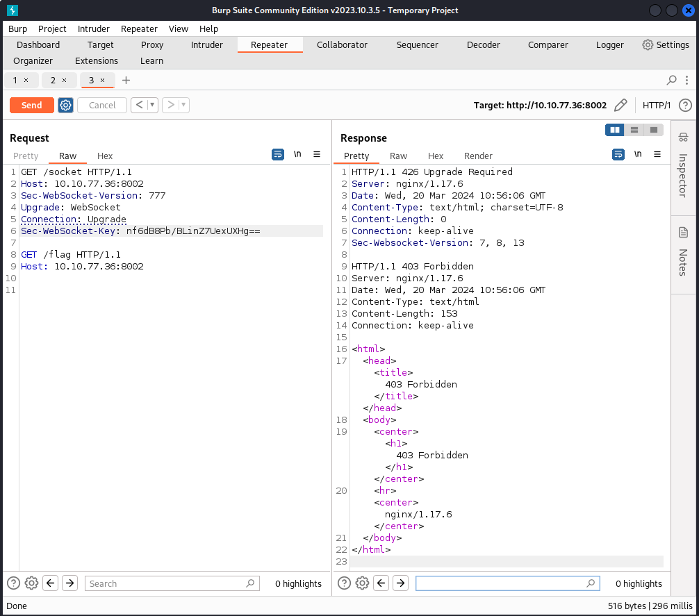Open HTTP protocol help question icon

[x=685, y=105]
